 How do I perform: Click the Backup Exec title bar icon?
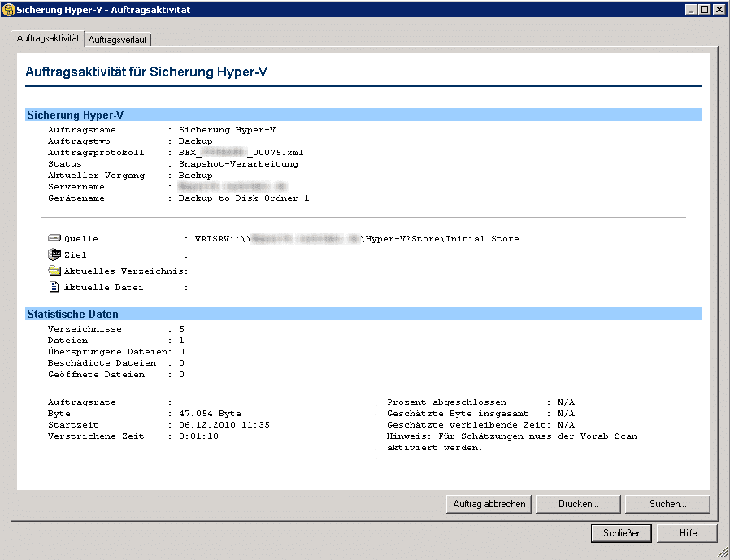8,9
